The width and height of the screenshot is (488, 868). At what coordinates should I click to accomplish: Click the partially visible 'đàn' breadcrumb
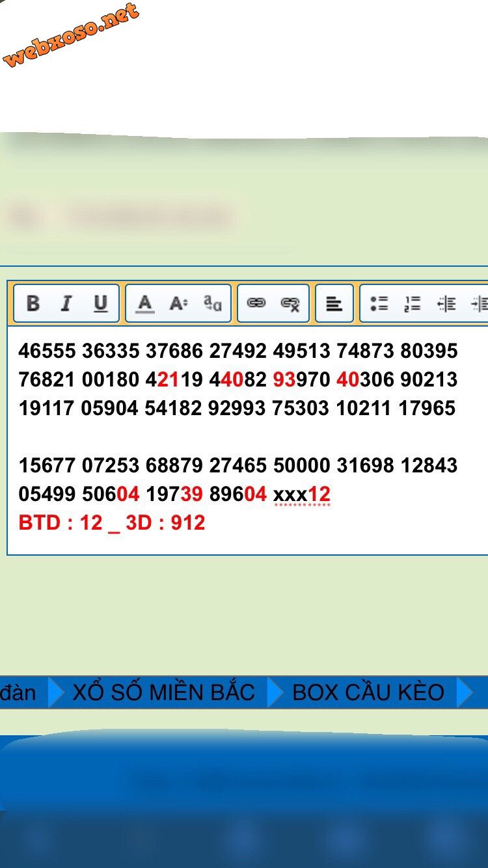point(18,692)
